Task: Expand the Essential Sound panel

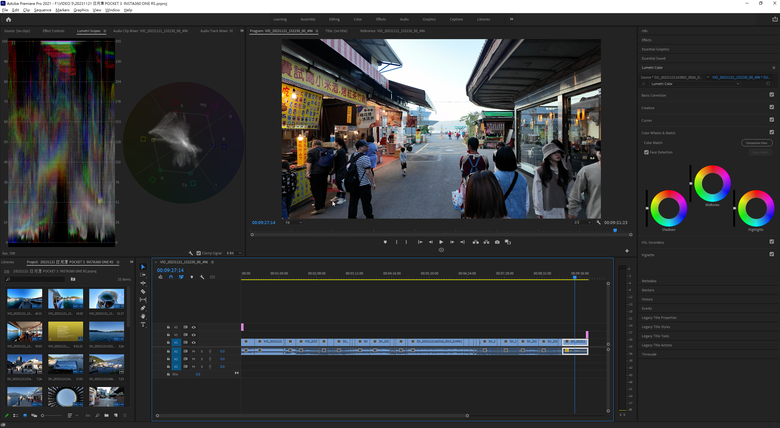Action: 653,58
